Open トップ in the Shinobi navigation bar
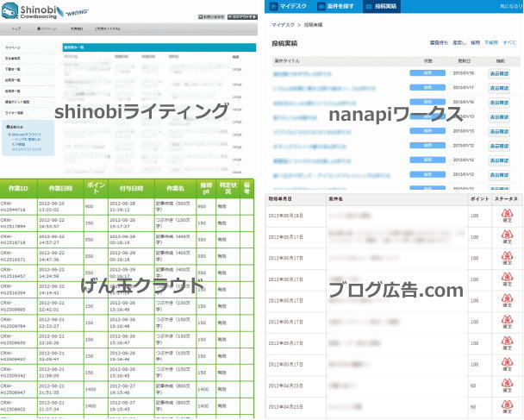 point(16,29)
